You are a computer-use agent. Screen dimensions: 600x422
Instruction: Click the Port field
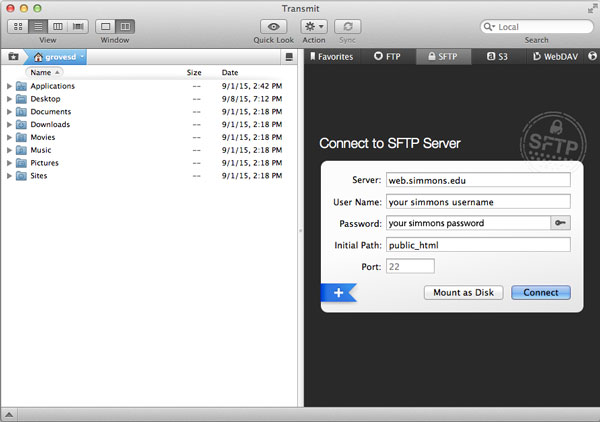click(410, 266)
